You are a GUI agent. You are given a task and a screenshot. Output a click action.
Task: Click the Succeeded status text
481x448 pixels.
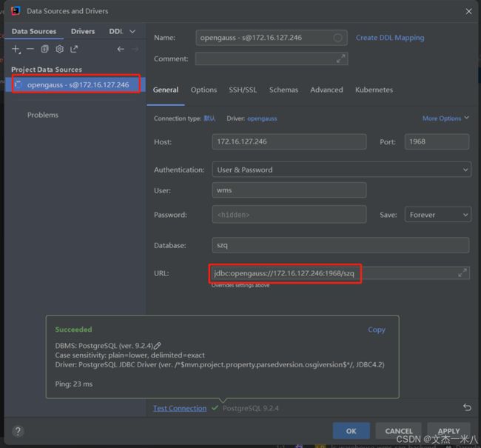coord(73,330)
